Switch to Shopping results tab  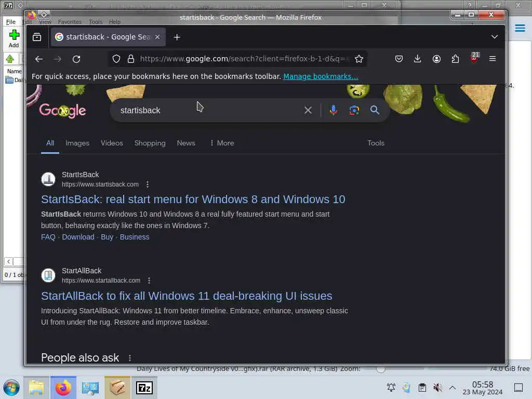click(150, 143)
